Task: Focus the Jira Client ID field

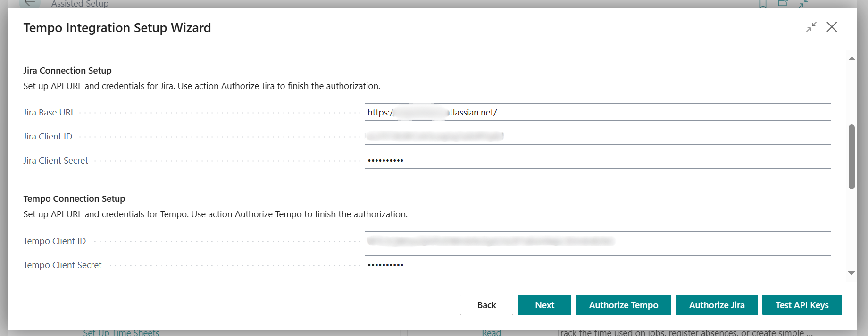Action: pyautogui.click(x=597, y=136)
